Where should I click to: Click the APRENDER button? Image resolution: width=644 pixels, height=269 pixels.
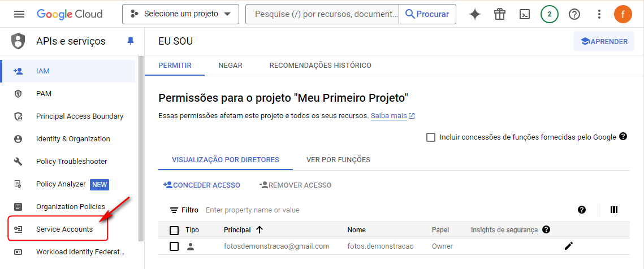[604, 41]
